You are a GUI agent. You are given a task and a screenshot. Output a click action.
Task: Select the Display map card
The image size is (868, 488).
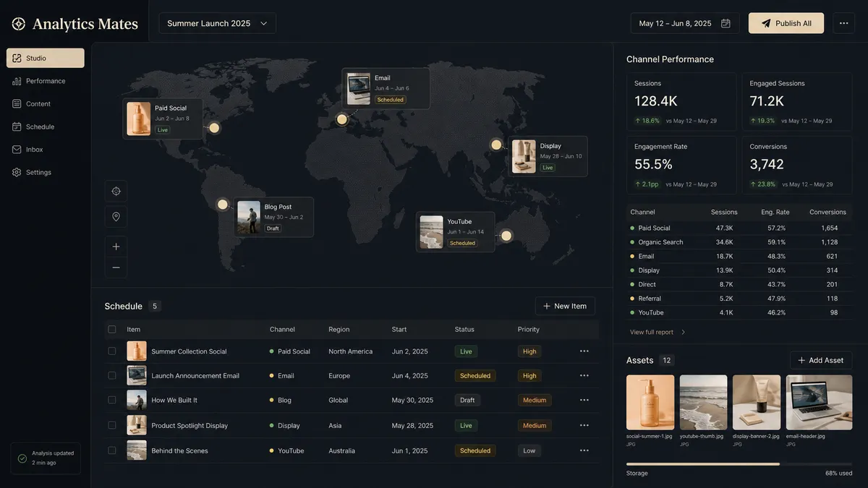coord(548,156)
